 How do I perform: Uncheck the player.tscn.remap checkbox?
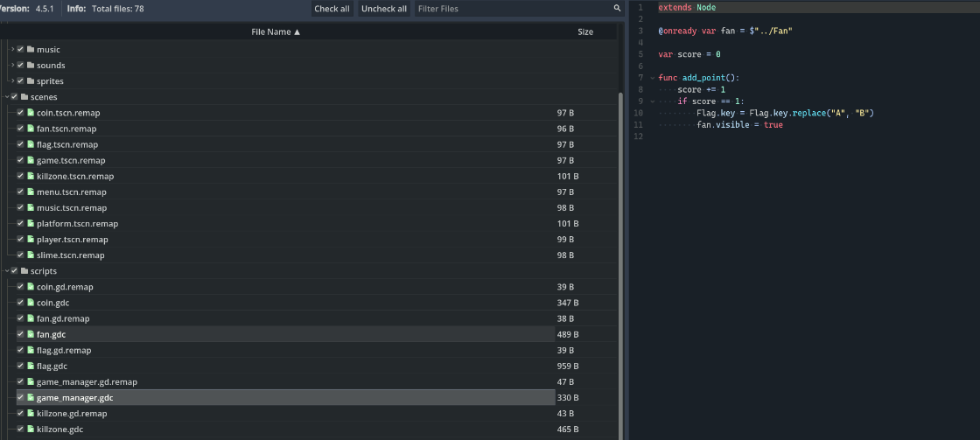(20, 240)
